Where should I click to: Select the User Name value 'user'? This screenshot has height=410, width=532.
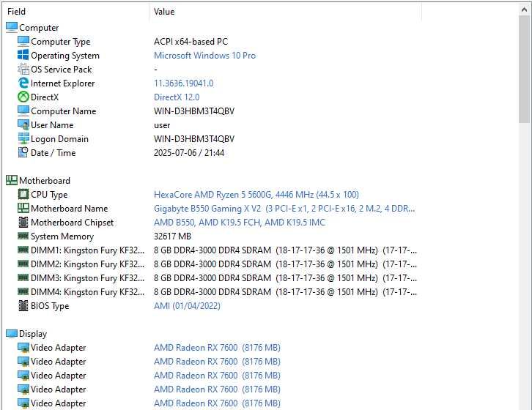[x=162, y=125]
